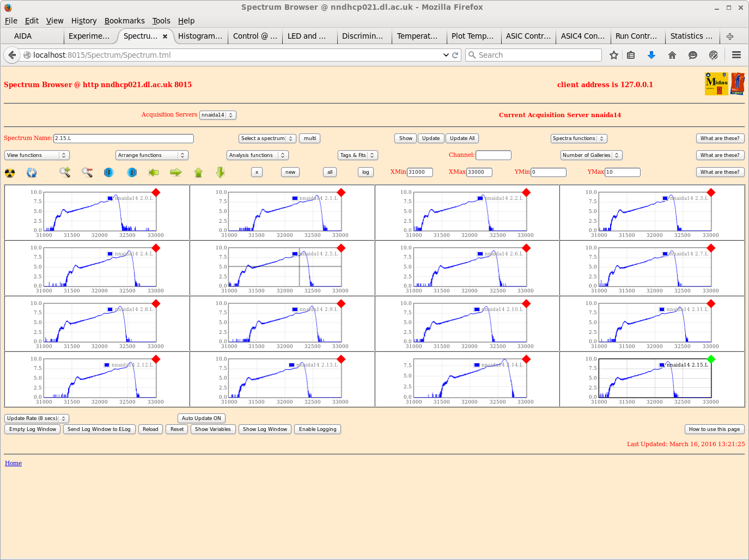Click the green right arrow icon
The image size is (749, 560).
tap(176, 173)
